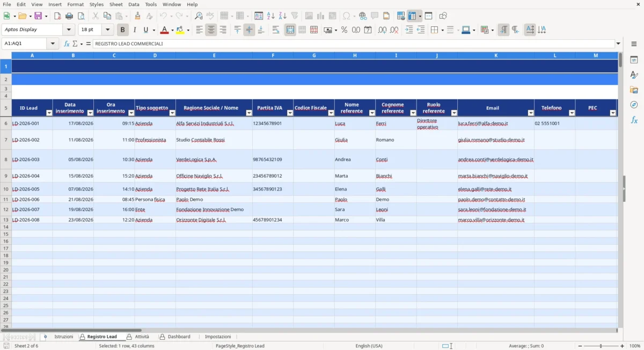Open Find and Replace tool

click(x=199, y=16)
